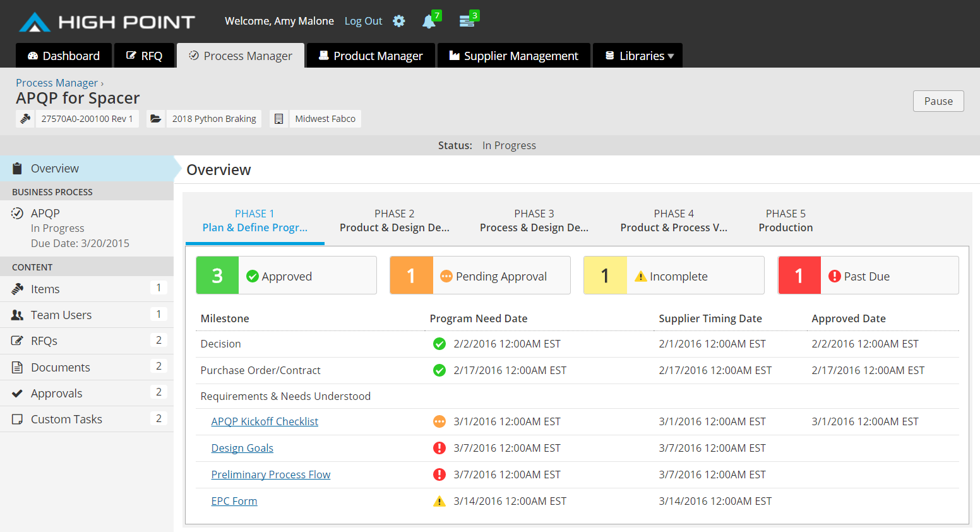Viewport: 980px width, 532px height.
Task: Open settings gear icon in header
Action: point(398,21)
